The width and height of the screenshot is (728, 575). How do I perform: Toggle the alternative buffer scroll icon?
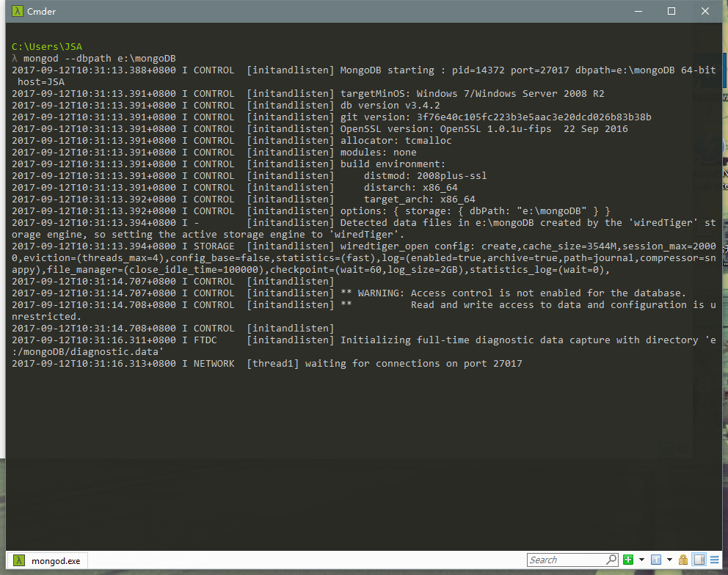coord(699,560)
